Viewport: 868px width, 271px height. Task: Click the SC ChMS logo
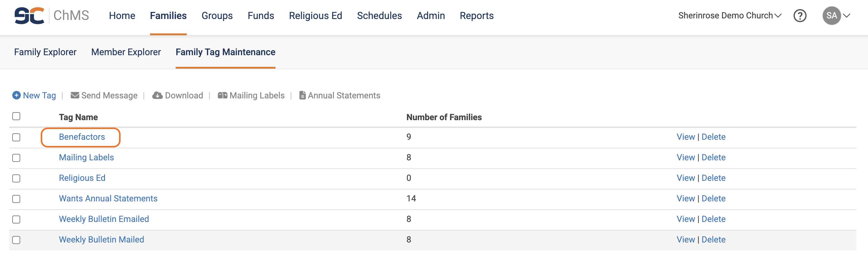coord(51,16)
